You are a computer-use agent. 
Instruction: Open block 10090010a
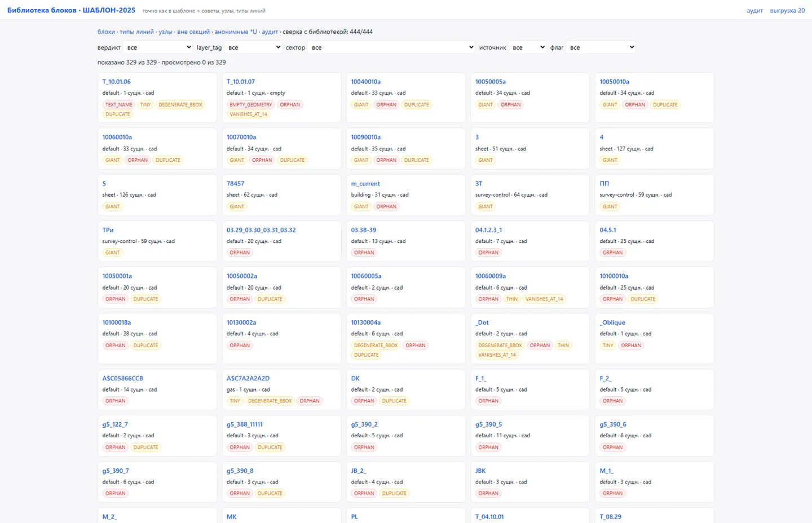tap(365, 137)
